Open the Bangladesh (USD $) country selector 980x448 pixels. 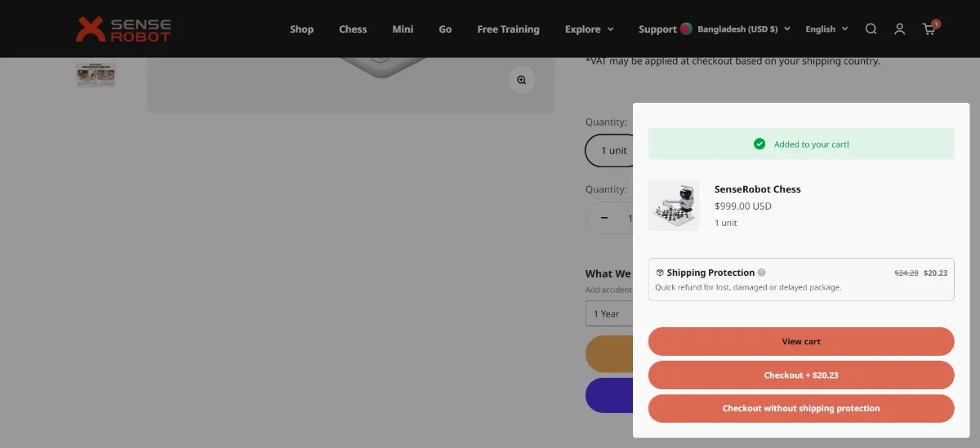point(744,29)
